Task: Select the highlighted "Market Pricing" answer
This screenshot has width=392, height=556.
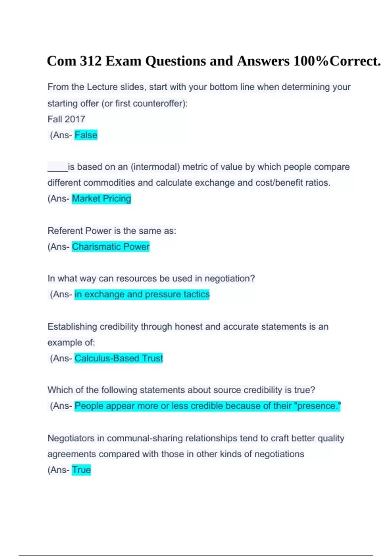Action: (101, 199)
